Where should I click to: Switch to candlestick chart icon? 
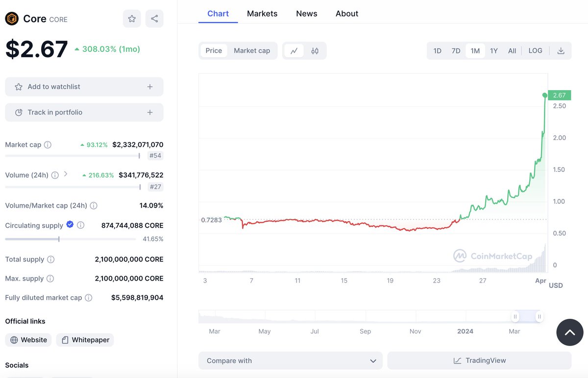pyautogui.click(x=315, y=50)
